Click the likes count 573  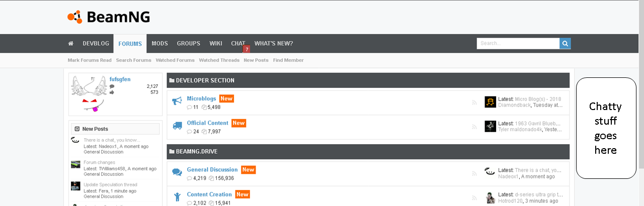[154, 92]
